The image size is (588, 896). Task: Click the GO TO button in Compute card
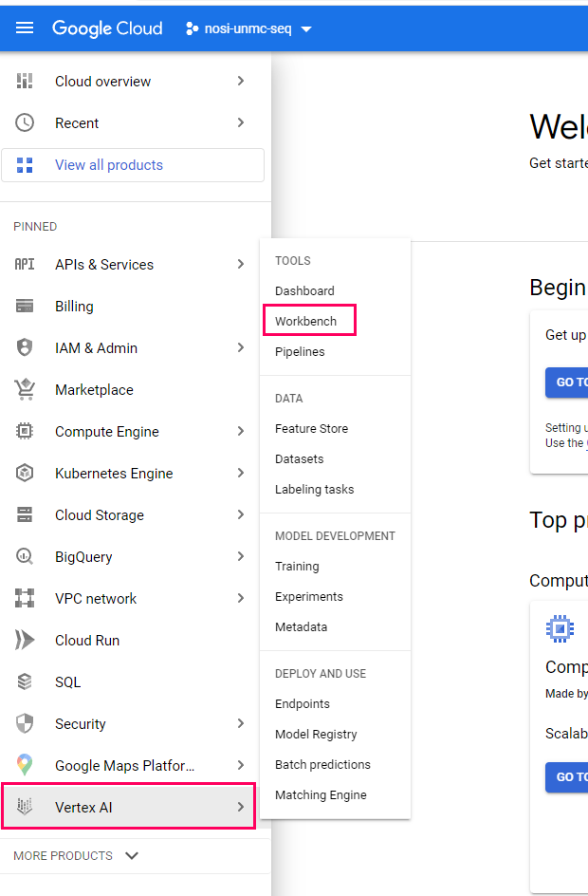566,777
